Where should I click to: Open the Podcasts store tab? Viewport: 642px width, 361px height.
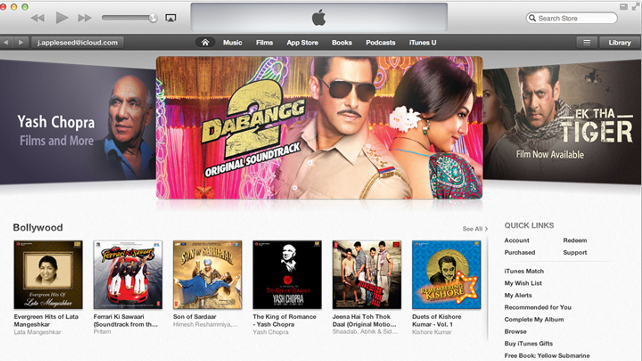tap(380, 43)
